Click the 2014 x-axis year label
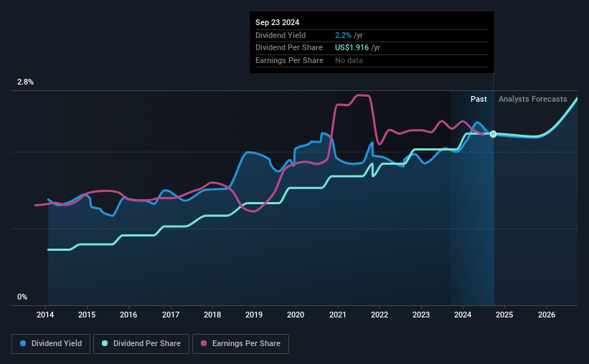This screenshot has width=589, height=364. (x=45, y=315)
